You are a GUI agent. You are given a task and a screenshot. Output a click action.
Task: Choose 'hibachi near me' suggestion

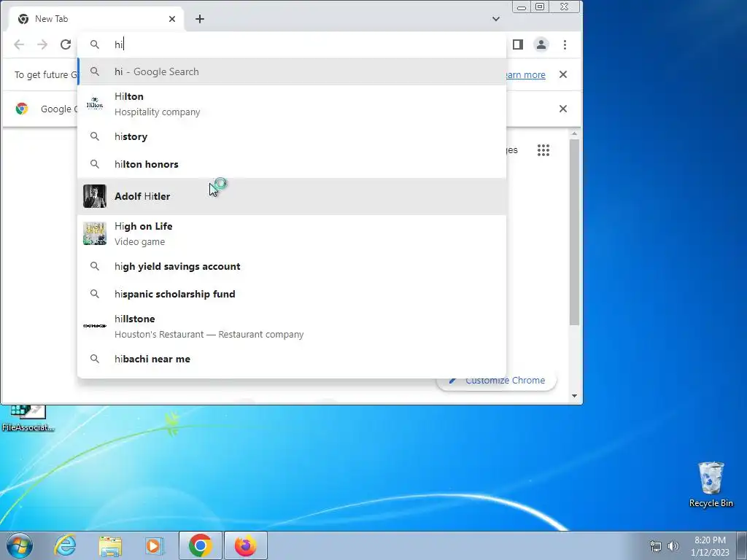click(x=292, y=359)
